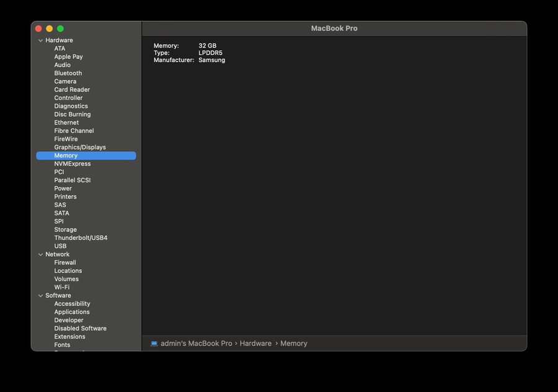This screenshot has width=558, height=392.
Task: Select USB in the sidebar
Action: tap(60, 246)
